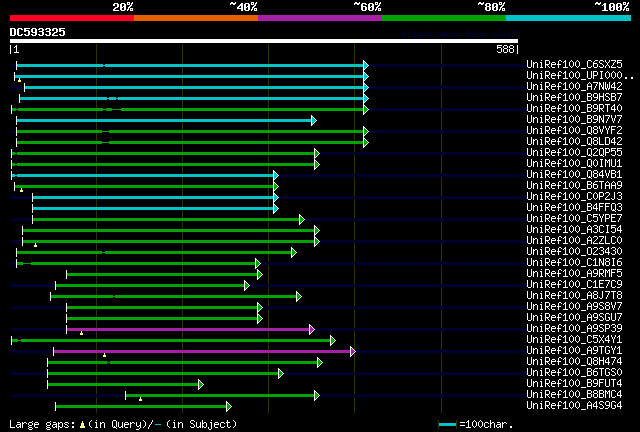Select the UniRef100_Q0IMU1 label
This screenshot has width=640, height=432.
coord(574,163)
